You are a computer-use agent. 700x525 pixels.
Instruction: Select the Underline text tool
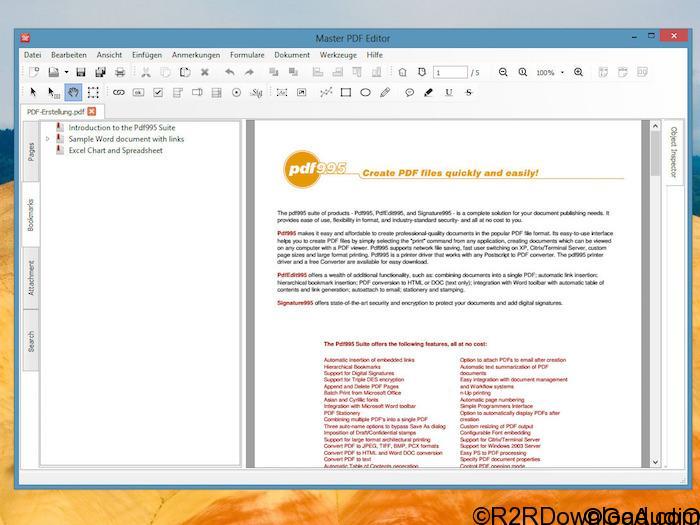pyautogui.click(x=449, y=92)
